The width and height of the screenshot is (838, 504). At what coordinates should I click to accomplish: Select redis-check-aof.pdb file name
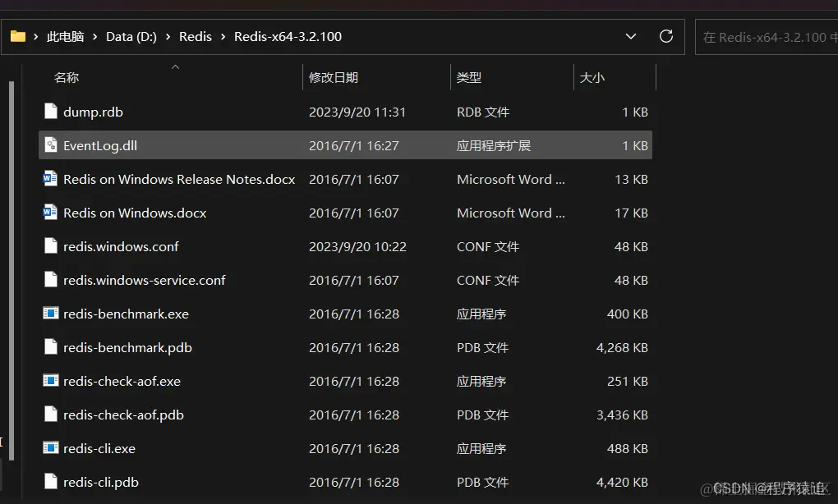point(123,415)
